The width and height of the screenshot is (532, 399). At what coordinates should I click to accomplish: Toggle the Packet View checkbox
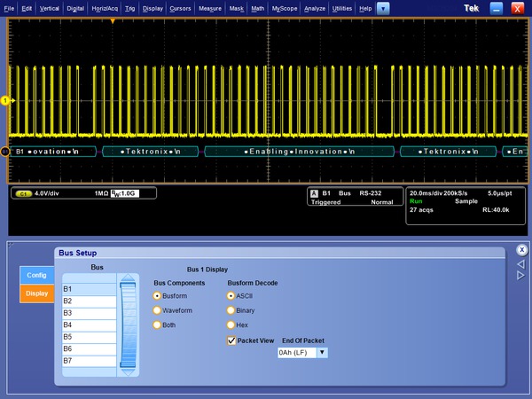click(232, 340)
